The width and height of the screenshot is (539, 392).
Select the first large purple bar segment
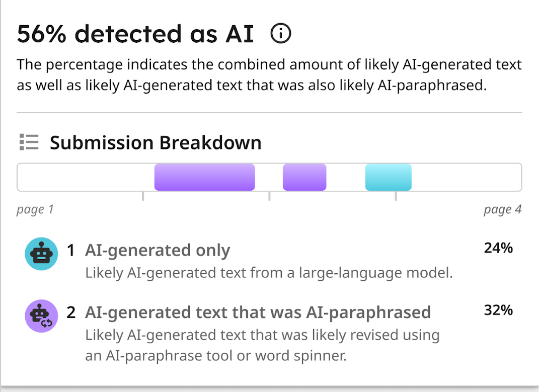(x=204, y=177)
